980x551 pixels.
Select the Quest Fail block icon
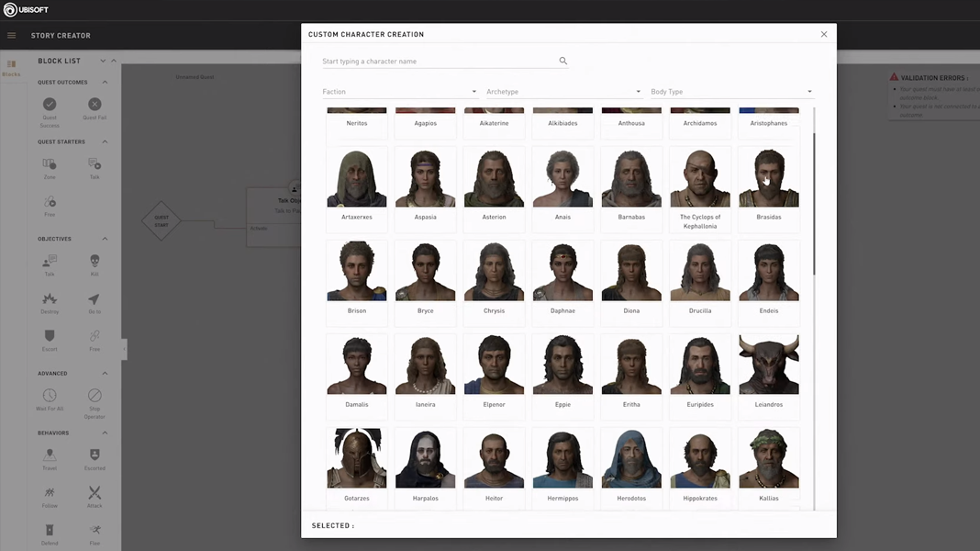click(95, 105)
